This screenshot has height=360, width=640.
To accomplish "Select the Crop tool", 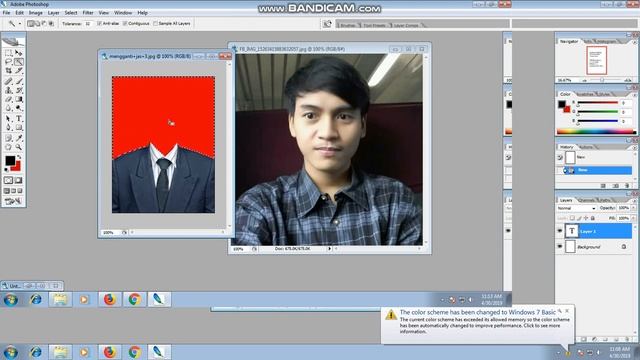I will tap(8, 71).
